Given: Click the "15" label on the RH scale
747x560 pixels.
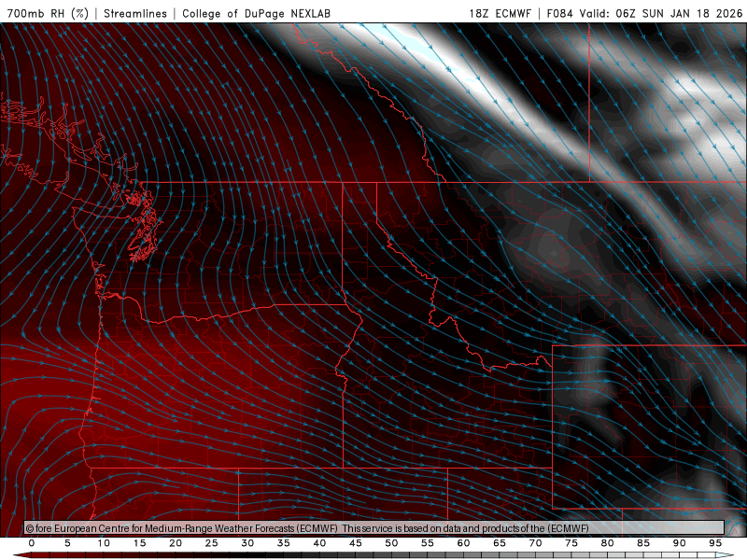Looking at the screenshot, I should pyautogui.click(x=139, y=543).
